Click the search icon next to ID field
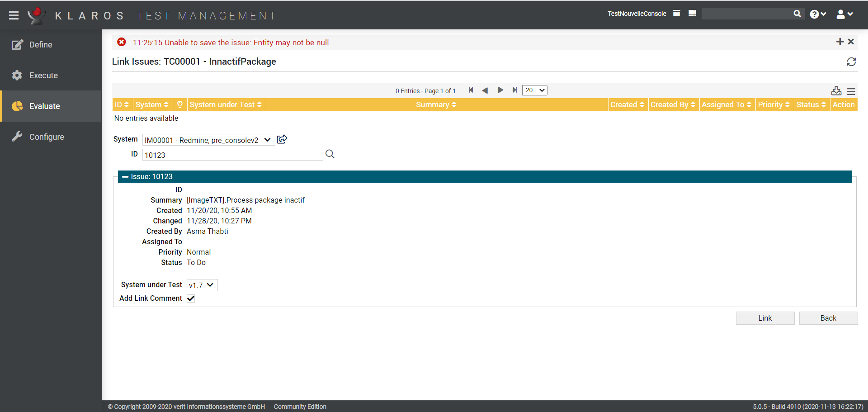 pos(330,155)
